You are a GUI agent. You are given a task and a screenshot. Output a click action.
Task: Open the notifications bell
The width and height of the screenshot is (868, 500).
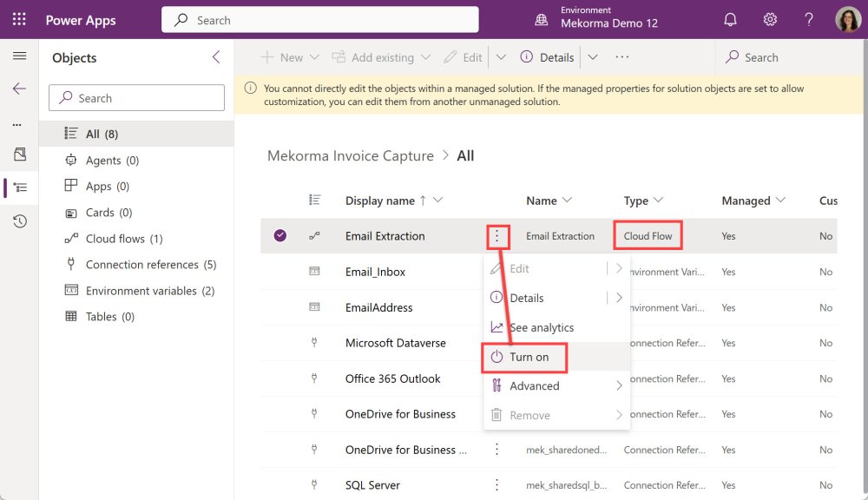click(731, 19)
